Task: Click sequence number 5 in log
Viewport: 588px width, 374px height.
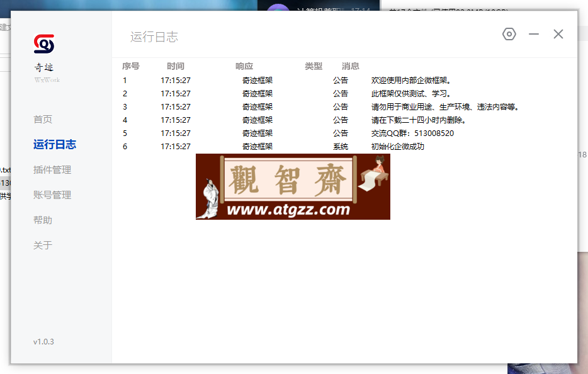Action: 125,133
